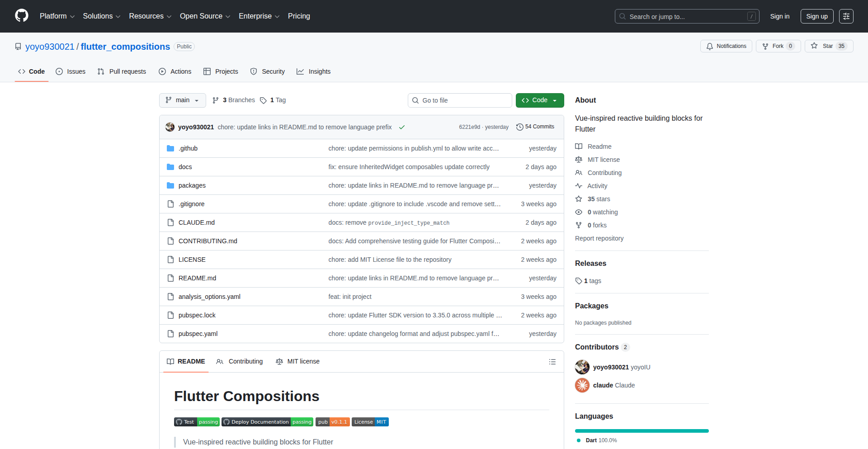Viewport: 868px width, 449px height.
Task: Click the Test passing status badge
Action: pyautogui.click(x=196, y=421)
